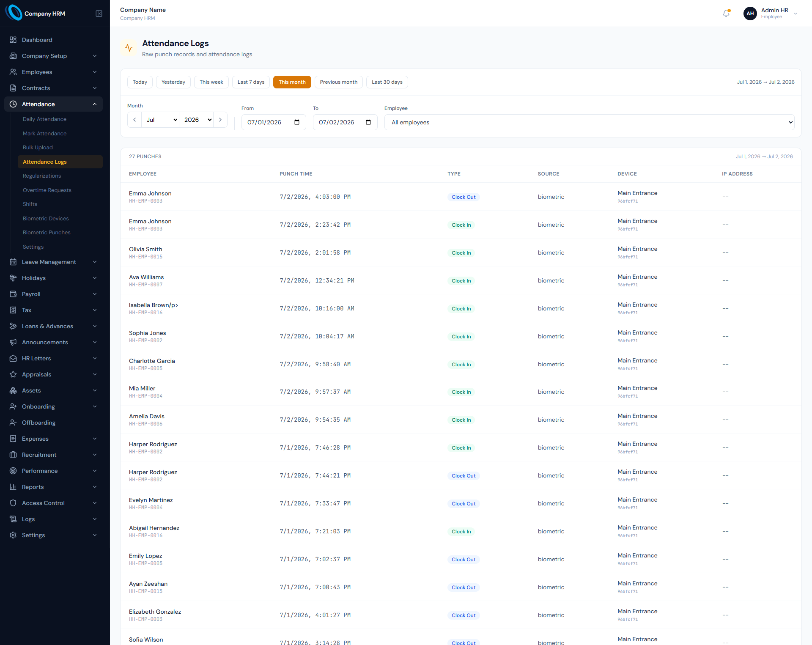
Task: Open Overtime Requests page
Action: pos(47,190)
